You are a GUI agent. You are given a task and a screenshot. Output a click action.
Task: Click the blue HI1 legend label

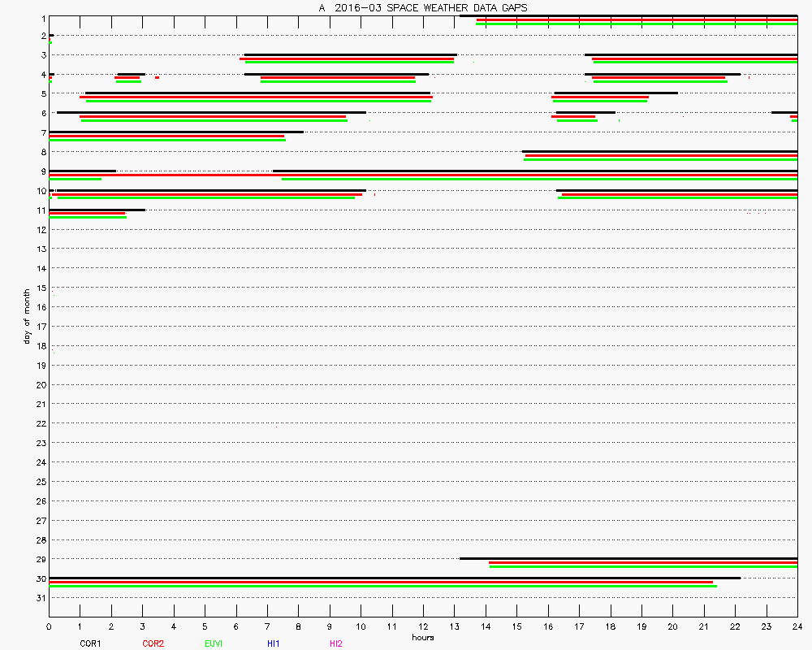tap(274, 643)
